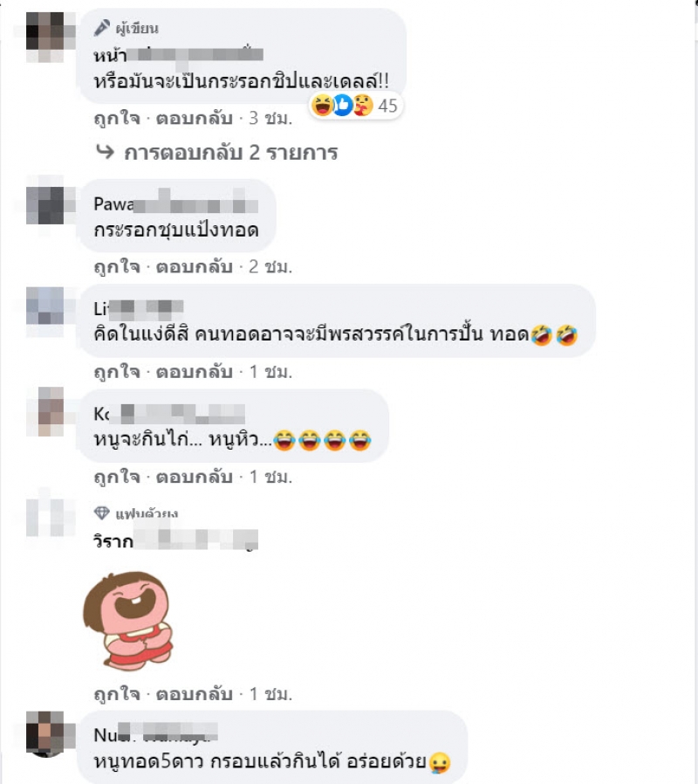
Task: Open the timestamp 3 ชม. on first comment
Action: pos(270,119)
